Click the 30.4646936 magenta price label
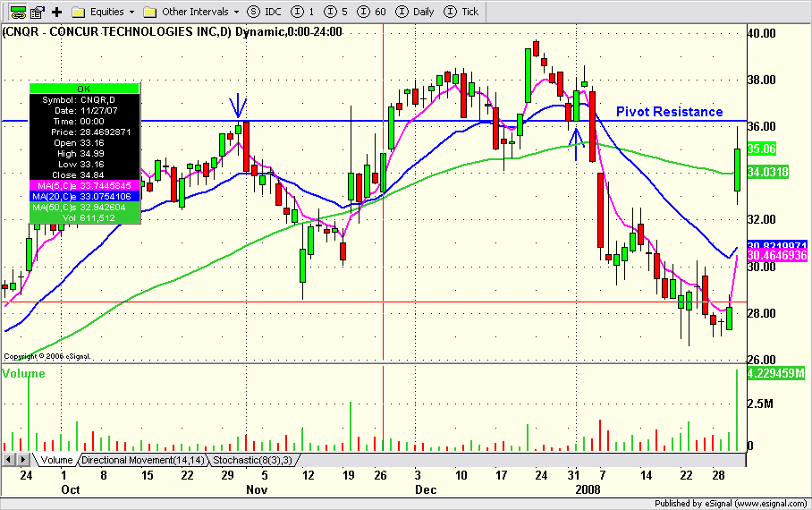812x510 pixels. pyautogui.click(x=777, y=255)
